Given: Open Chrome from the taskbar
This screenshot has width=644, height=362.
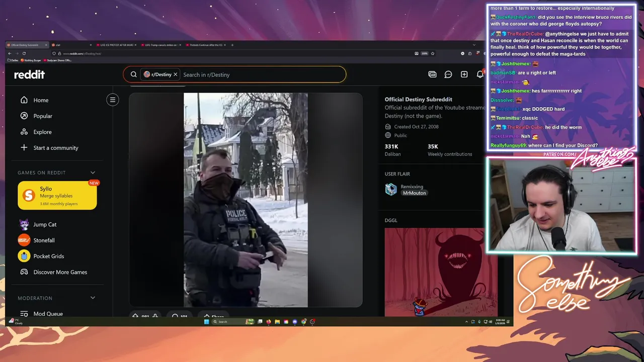Looking at the screenshot, I should click(304, 322).
